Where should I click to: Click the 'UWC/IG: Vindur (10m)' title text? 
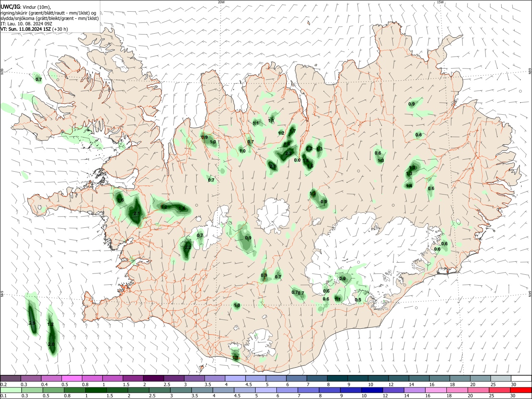tap(26, 7)
